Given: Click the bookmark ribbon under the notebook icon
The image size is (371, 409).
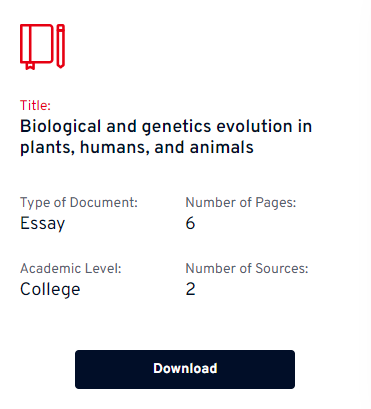Looking at the screenshot, I should click(30, 66).
